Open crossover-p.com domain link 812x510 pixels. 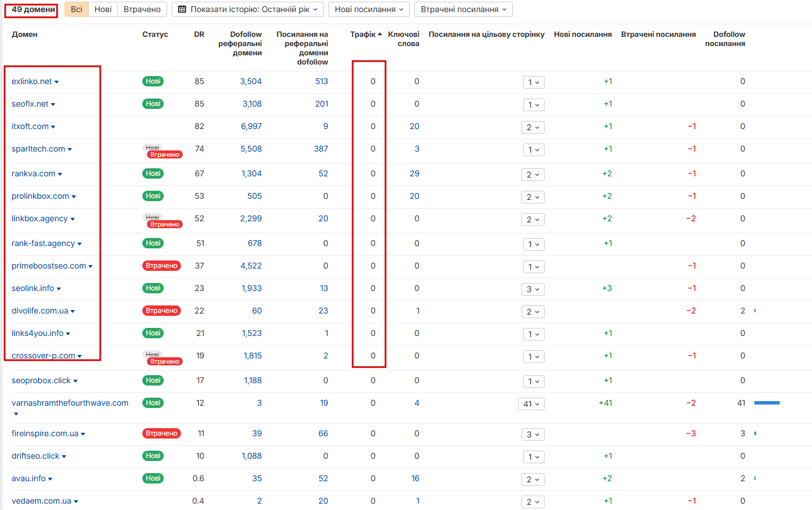43,356
